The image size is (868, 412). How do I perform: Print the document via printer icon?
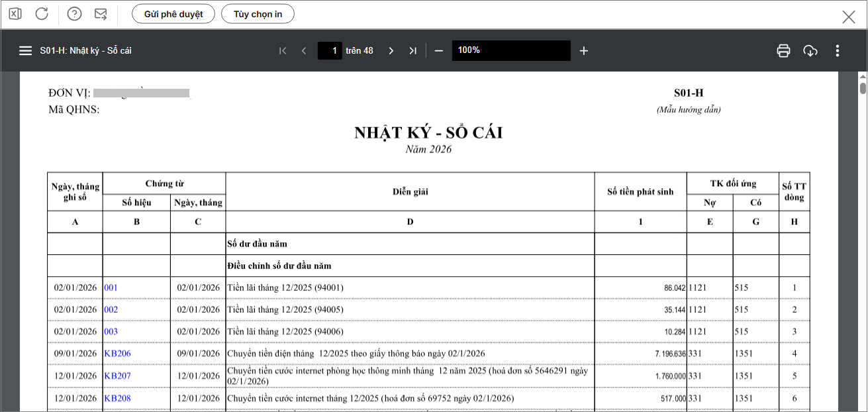coord(783,50)
